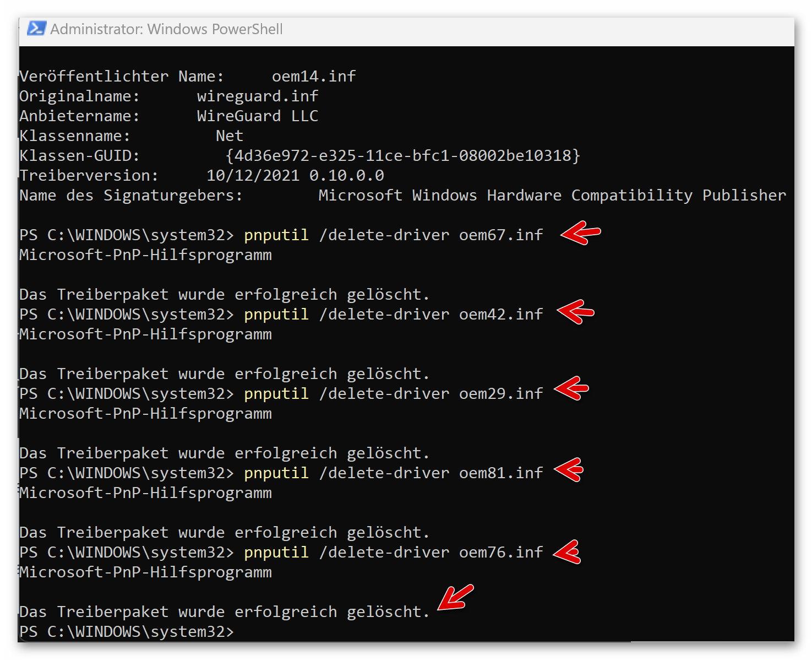Click the pnputil word in the oem76.inf command
The width and height of the screenshot is (812, 660).
click(x=276, y=552)
